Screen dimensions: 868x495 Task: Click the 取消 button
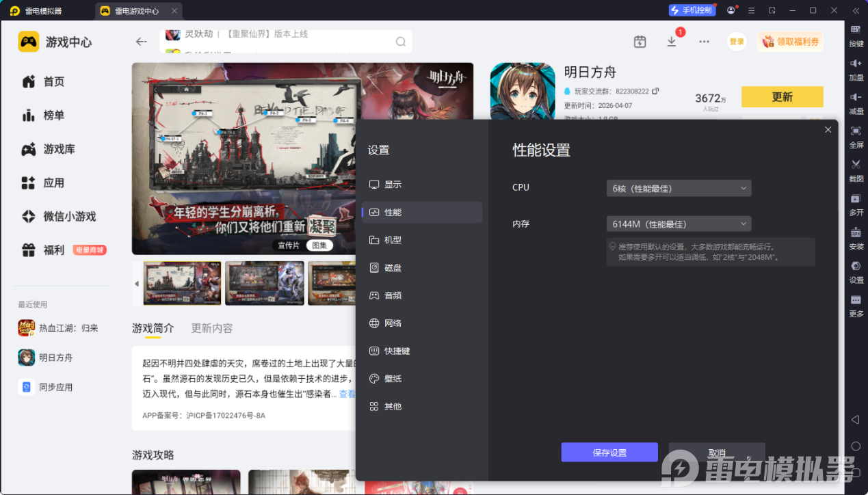717,453
